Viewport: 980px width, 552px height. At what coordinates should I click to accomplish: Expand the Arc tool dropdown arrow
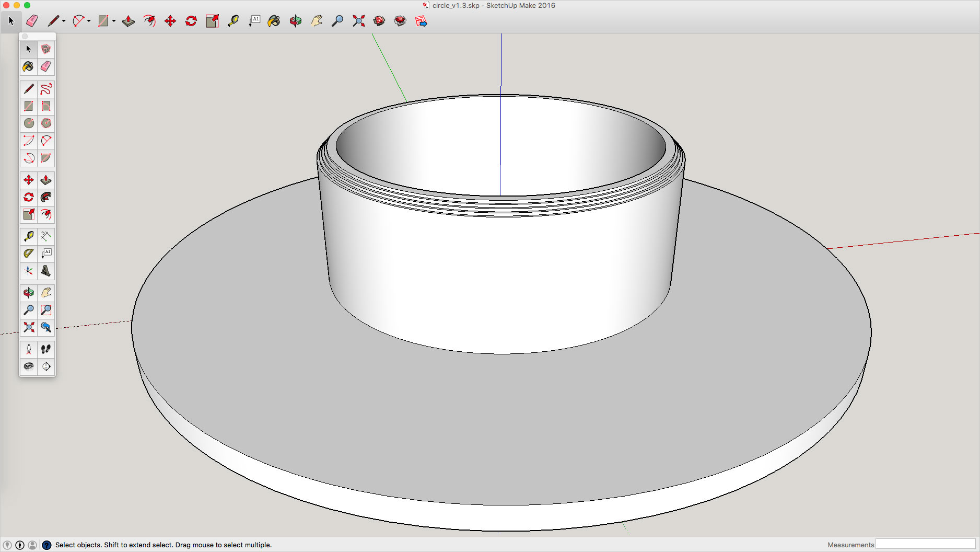pyautogui.click(x=89, y=21)
